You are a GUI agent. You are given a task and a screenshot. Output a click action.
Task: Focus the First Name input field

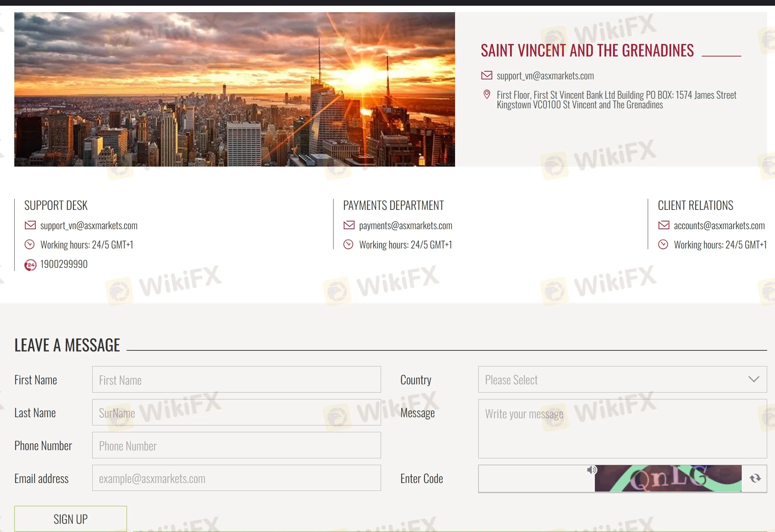tap(236, 379)
